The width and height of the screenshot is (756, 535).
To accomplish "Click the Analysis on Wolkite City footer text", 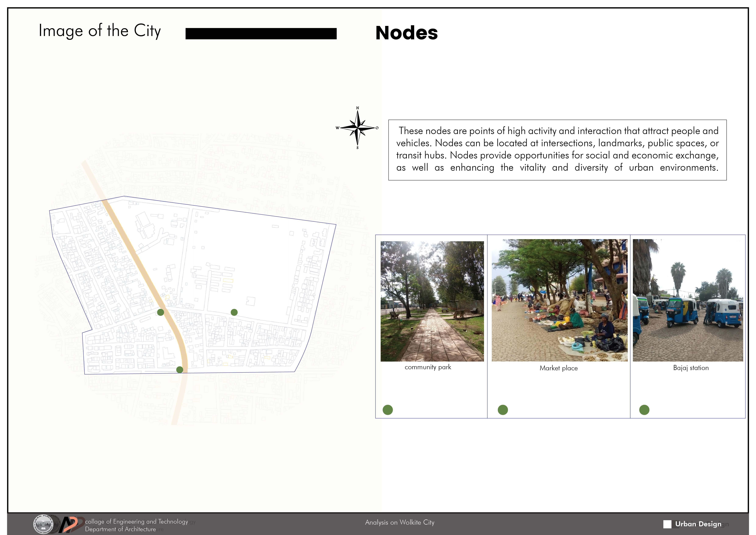I will pos(399,522).
